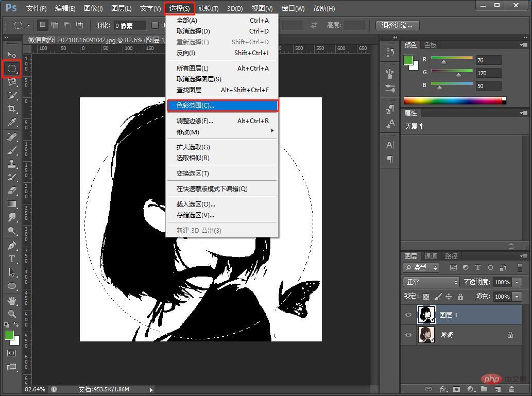532x396 pixels.
Task: Select the Eyedropper tool
Action: (x=11, y=122)
